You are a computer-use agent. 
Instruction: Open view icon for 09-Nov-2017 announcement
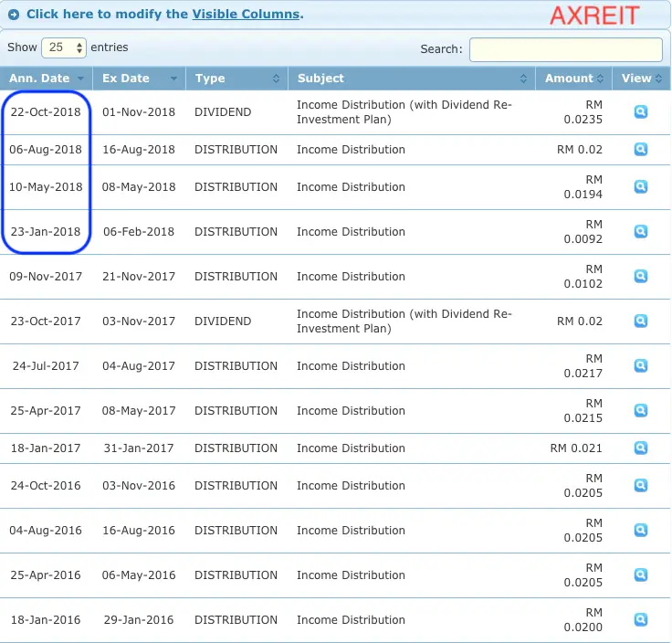pos(641,276)
